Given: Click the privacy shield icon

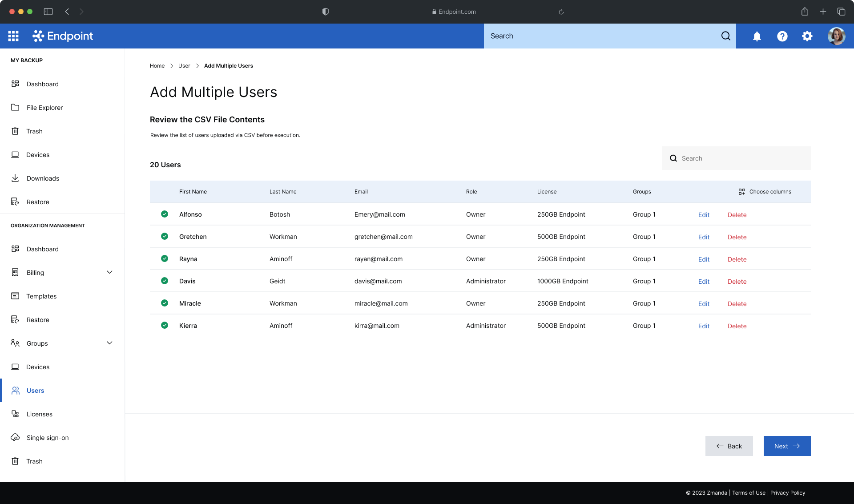Looking at the screenshot, I should [326, 12].
